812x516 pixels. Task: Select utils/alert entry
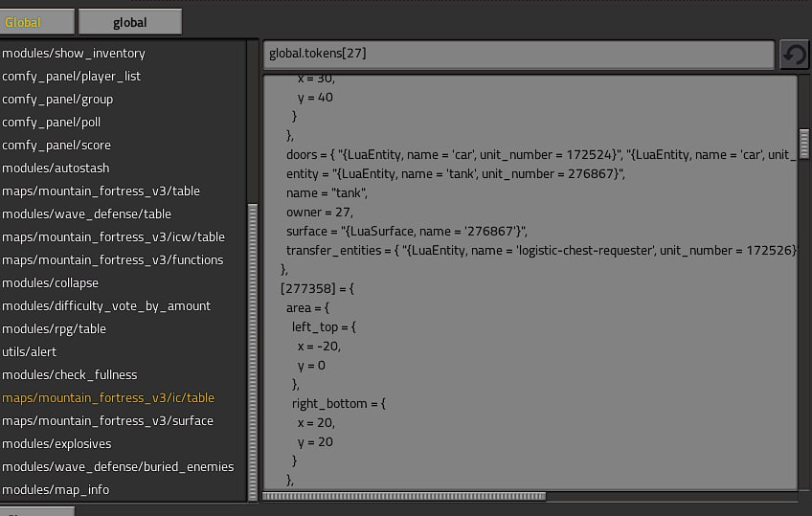[29, 352]
